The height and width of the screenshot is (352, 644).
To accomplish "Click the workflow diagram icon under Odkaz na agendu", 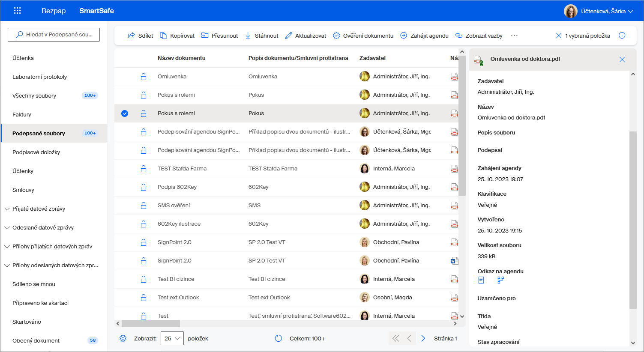I will [500, 280].
